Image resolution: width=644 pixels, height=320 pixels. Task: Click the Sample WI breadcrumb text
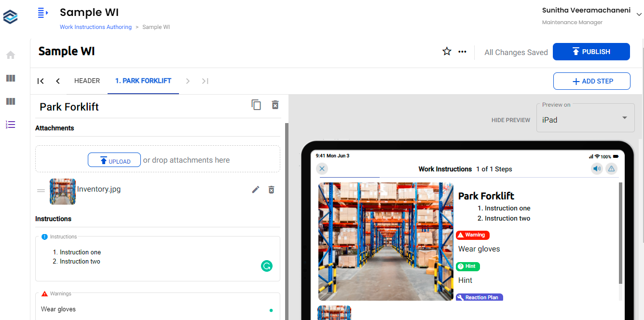pos(156,27)
